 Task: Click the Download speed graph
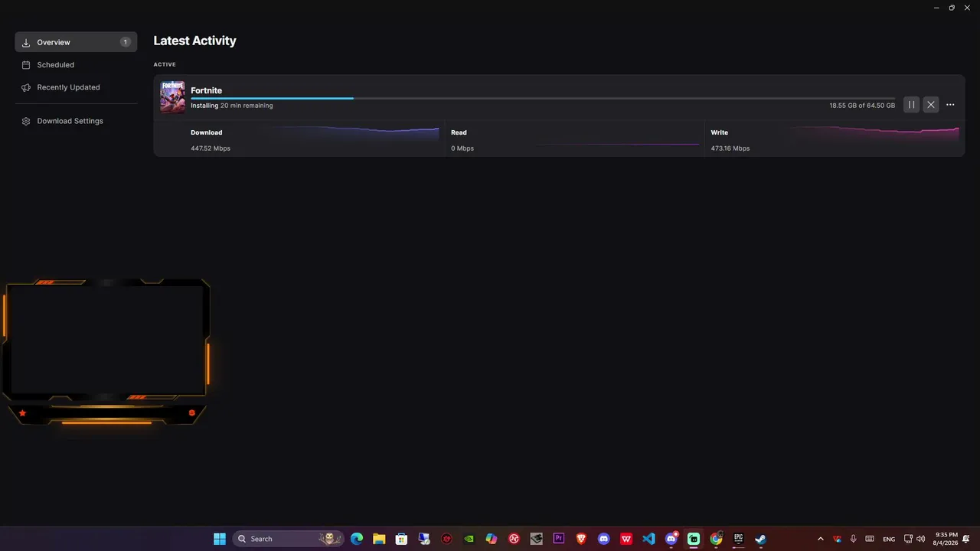pyautogui.click(x=356, y=134)
